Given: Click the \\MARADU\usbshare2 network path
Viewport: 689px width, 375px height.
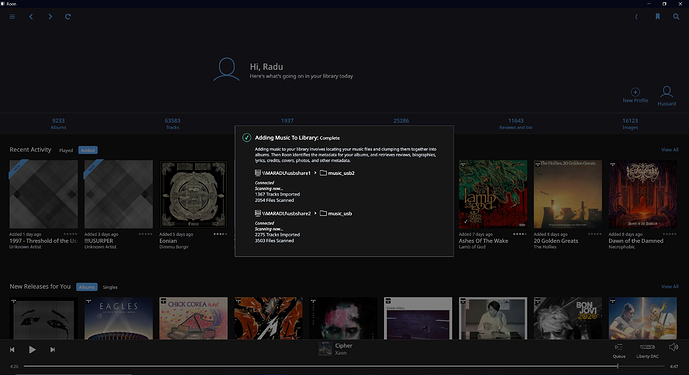Looking at the screenshot, I should click(x=283, y=214).
